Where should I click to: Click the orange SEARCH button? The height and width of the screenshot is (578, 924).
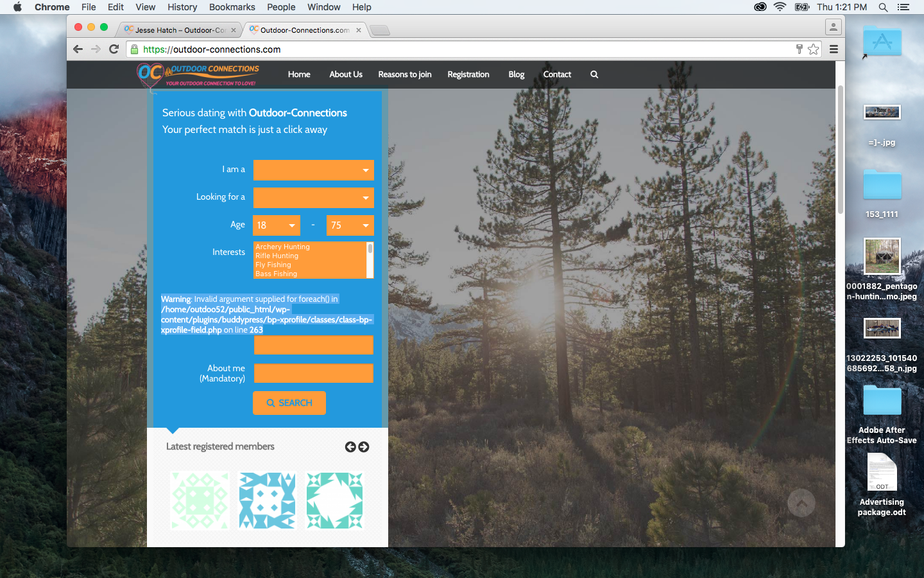[289, 403]
